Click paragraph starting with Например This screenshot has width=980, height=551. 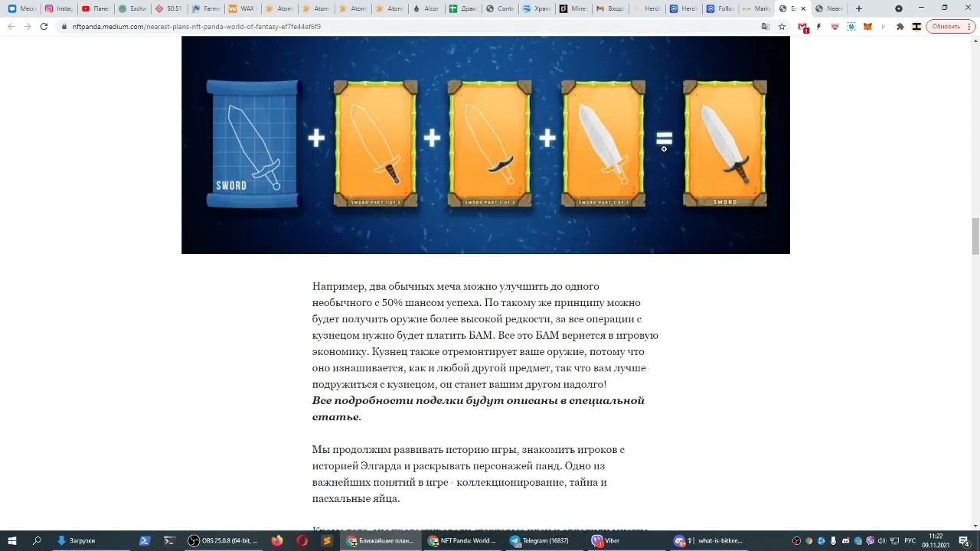point(485,335)
